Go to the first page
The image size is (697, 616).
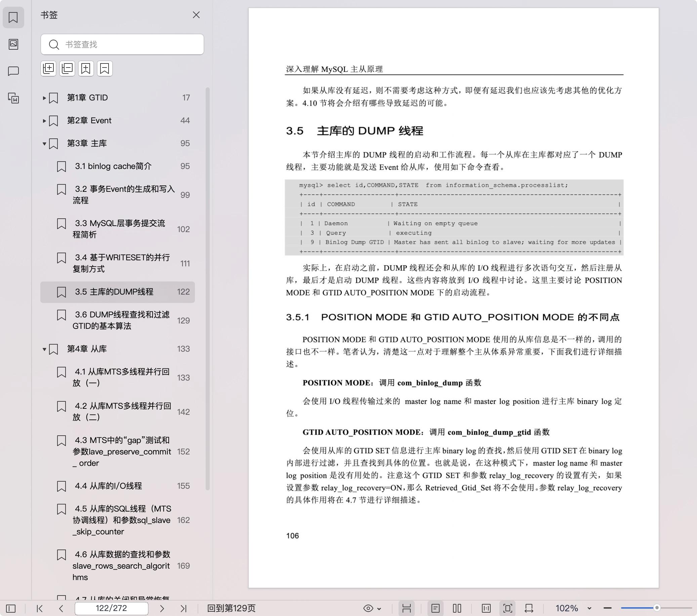click(40, 608)
